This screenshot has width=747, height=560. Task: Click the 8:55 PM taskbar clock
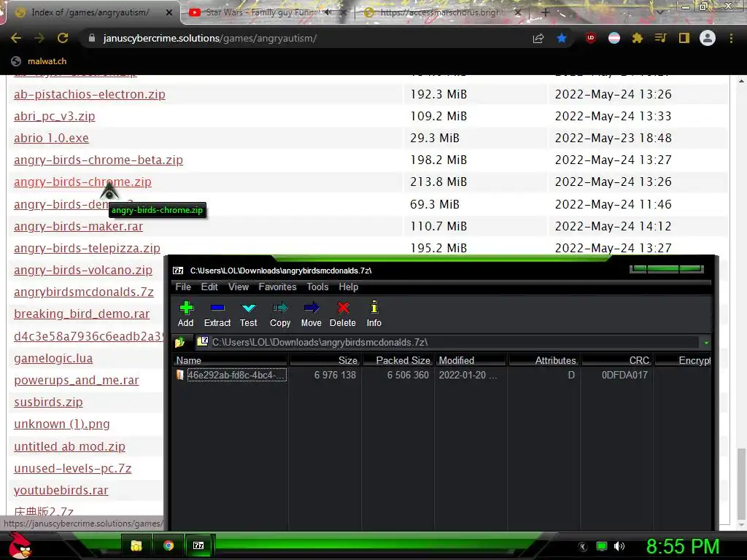(683, 546)
